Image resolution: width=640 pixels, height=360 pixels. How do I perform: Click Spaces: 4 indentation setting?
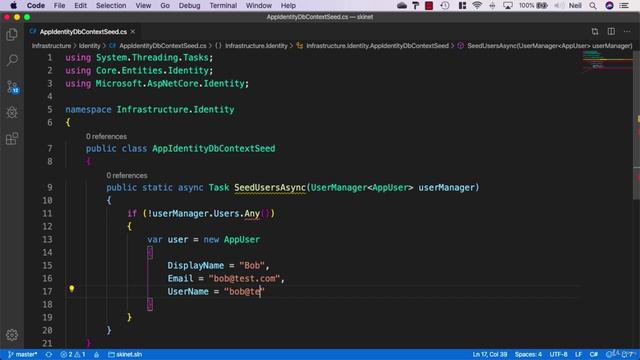pyautogui.click(x=528, y=354)
